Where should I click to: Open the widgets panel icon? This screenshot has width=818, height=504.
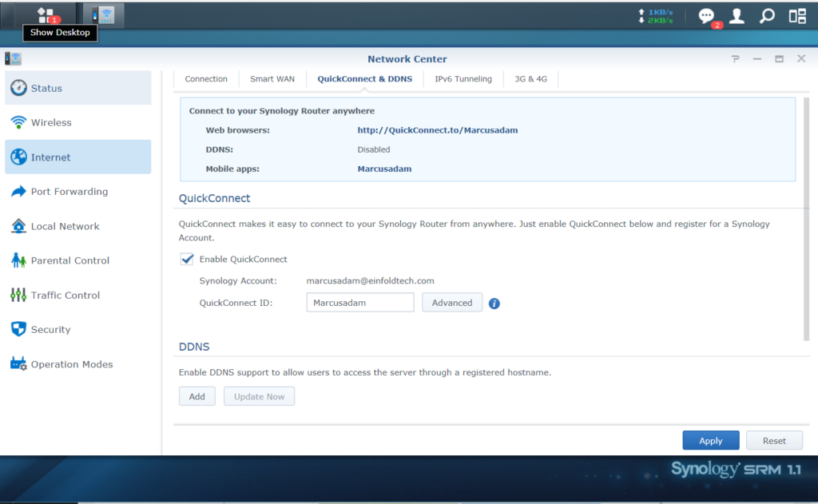[797, 16]
